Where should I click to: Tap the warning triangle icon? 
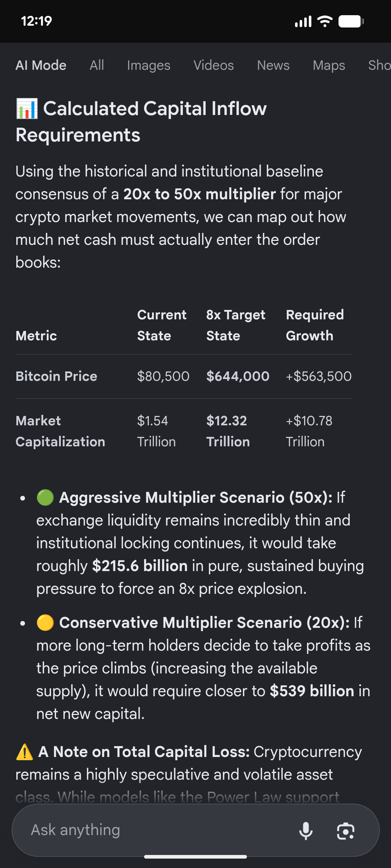point(25,752)
